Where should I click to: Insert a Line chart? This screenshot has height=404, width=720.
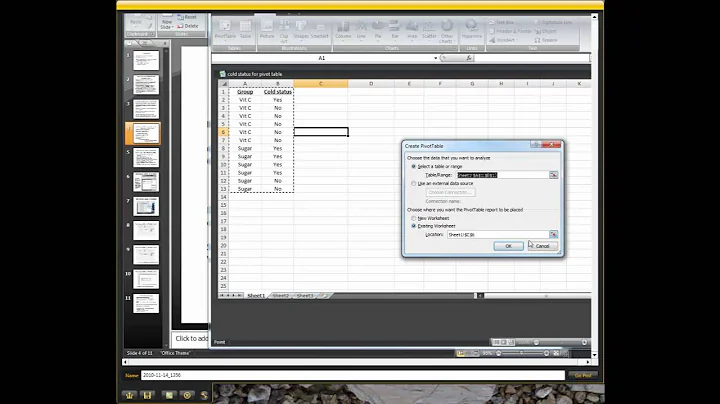pyautogui.click(x=361, y=30)
